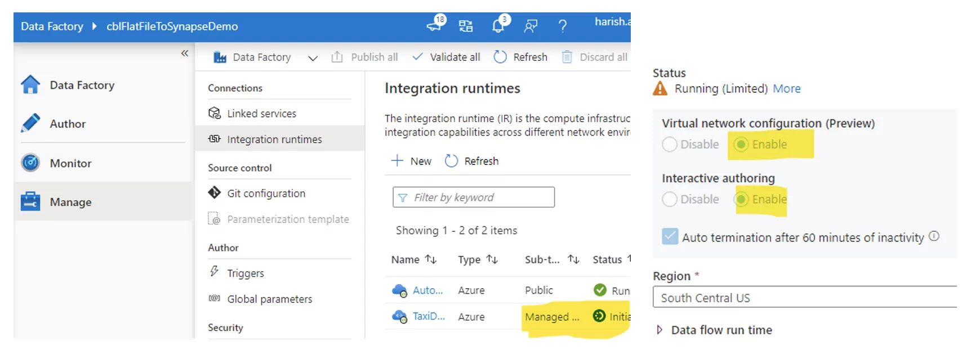Click Discard all in the toolbar
Image resolution: width=980 pixels, height=359 pixels.
pyautogui.click(x=595, y=57)
